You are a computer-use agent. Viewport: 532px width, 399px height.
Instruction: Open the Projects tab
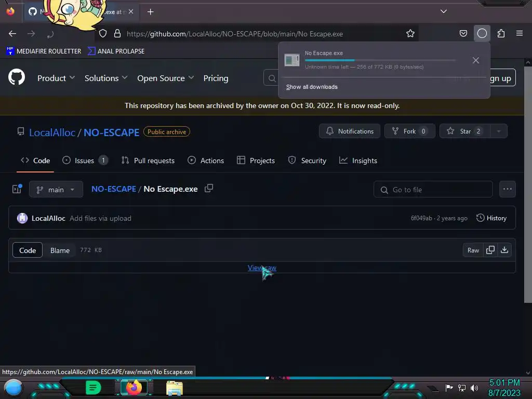tap(256, 161)
